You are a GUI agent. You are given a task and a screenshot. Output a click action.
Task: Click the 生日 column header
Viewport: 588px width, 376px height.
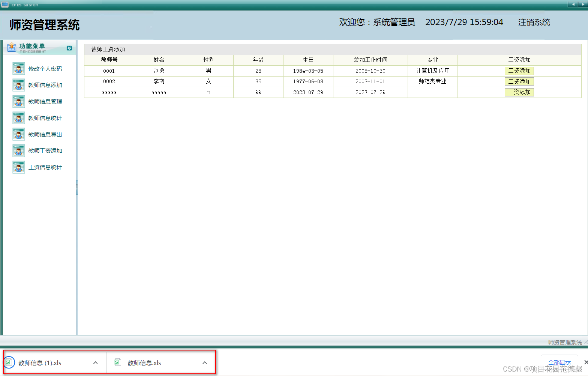point(308,60)
